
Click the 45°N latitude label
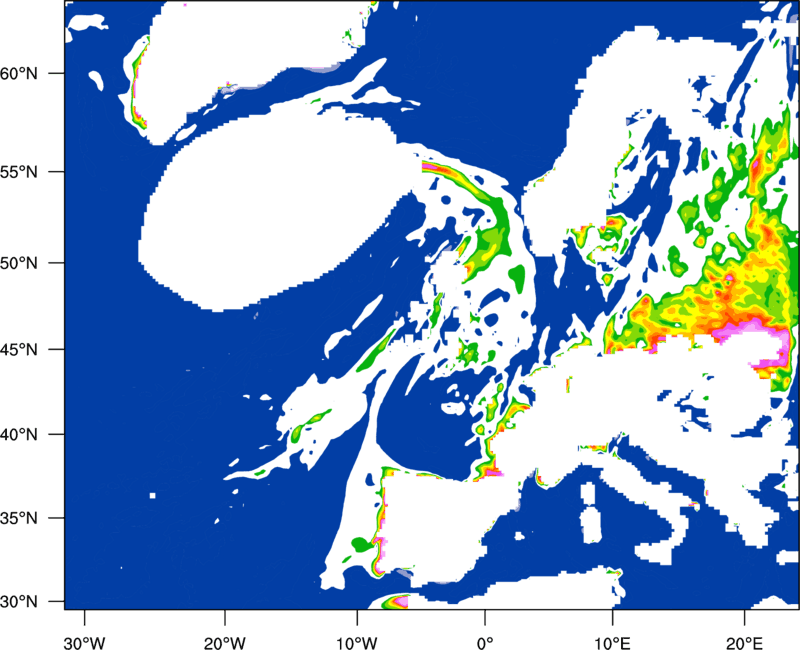pos(19,350)
